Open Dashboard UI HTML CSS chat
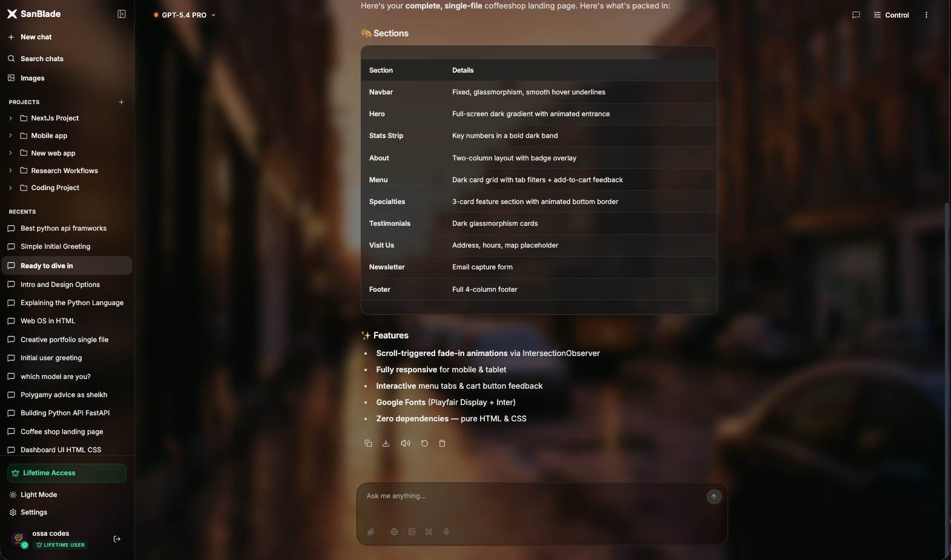Viewport: 951px width, 560px height. (x=61, y=450)
